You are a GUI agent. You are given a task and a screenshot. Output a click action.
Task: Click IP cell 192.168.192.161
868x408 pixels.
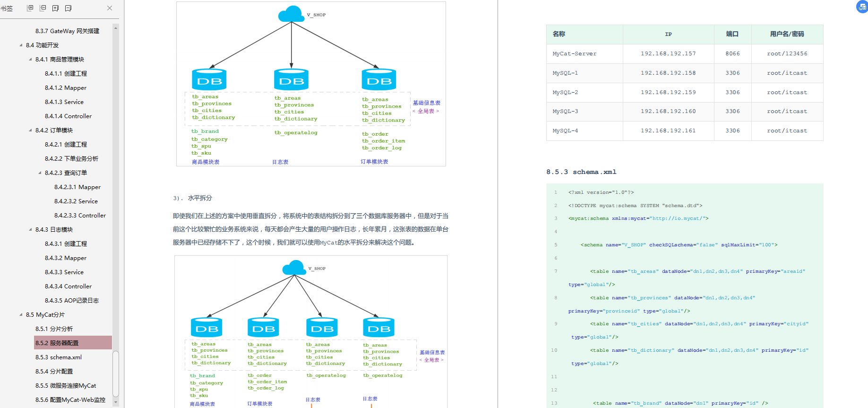[x=668, y=130]
